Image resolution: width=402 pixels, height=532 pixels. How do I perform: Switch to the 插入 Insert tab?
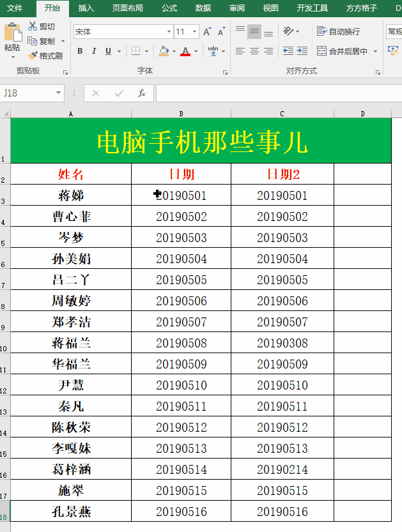pyautogui.click(x=86, y=8)
